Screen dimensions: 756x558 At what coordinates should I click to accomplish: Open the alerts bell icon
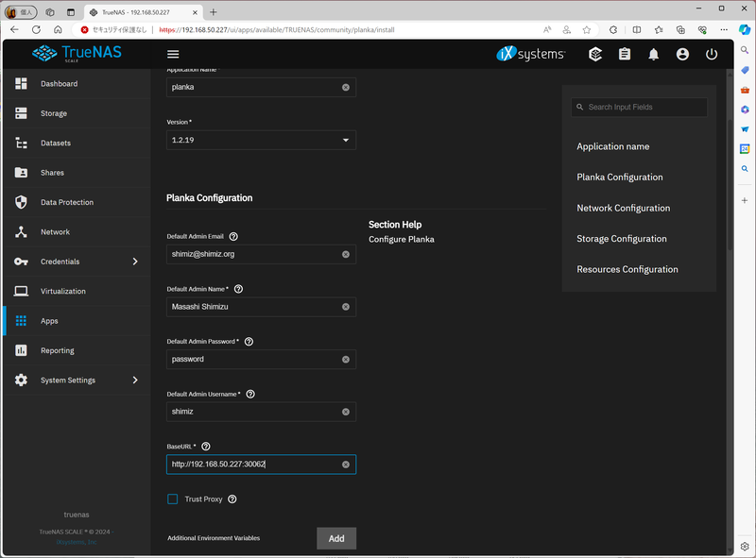(653, 55)
